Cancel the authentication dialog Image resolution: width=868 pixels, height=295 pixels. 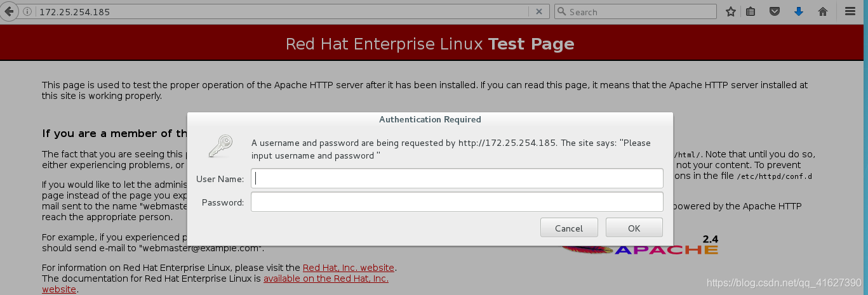569,228
